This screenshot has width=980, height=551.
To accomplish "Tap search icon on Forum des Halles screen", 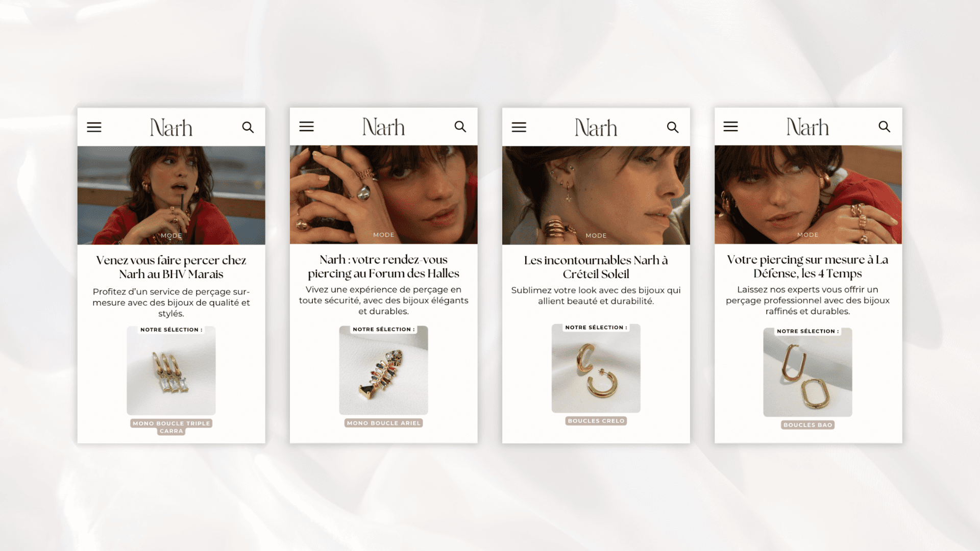I will pos(460,127).
